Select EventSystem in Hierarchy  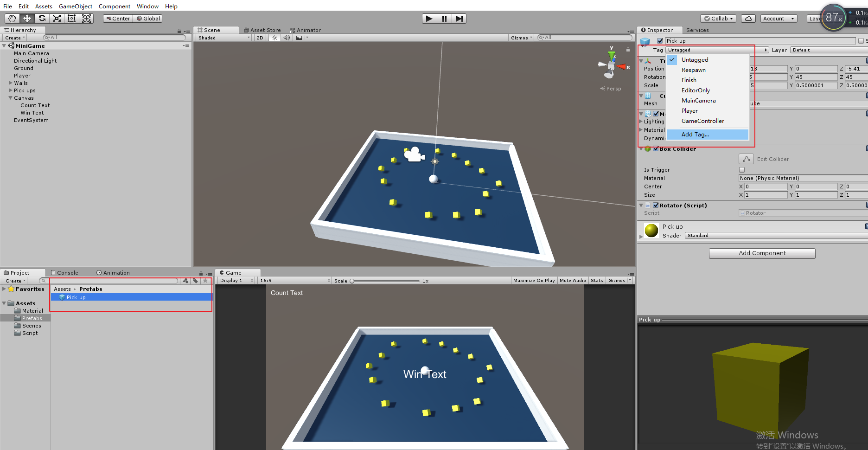(31, 120)
